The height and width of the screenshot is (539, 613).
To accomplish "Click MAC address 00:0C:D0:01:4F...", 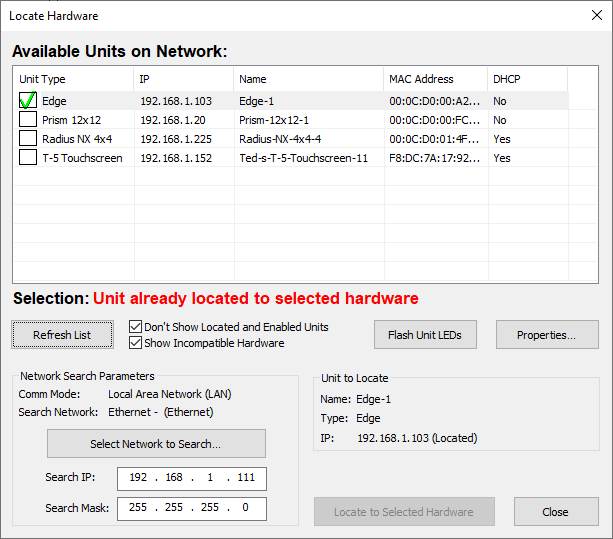I will 434,139.
